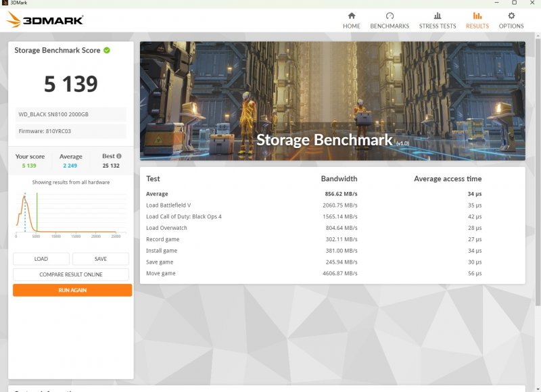Click the COMPARE RESULT ONLINE button

pyautogui.click(x=72, y=274)
